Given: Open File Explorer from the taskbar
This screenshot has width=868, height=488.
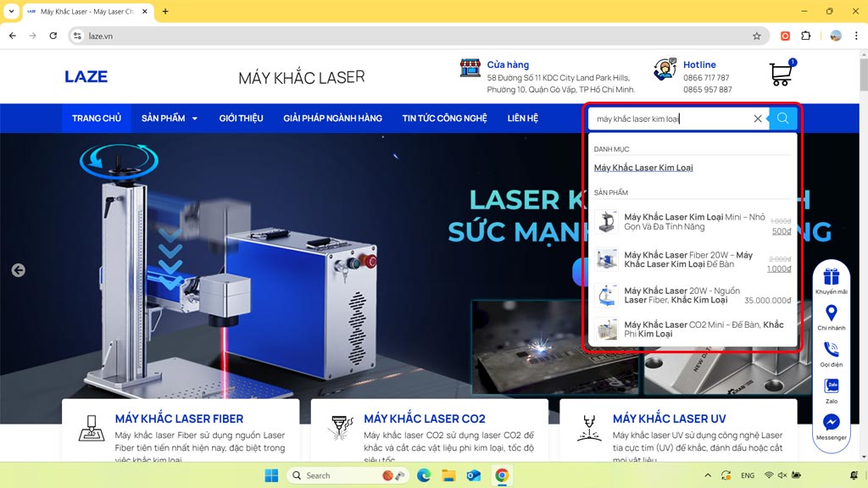Looking at the screenshot, I should point(448,475).
